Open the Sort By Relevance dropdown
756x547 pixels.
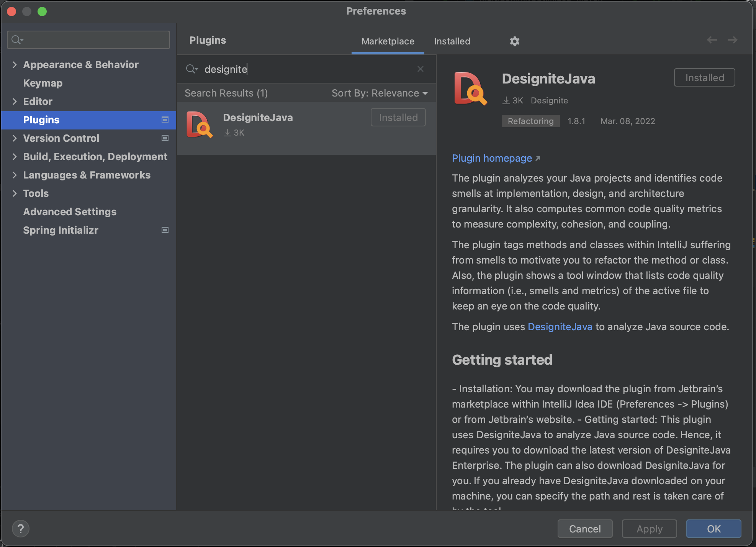[380, 93]
